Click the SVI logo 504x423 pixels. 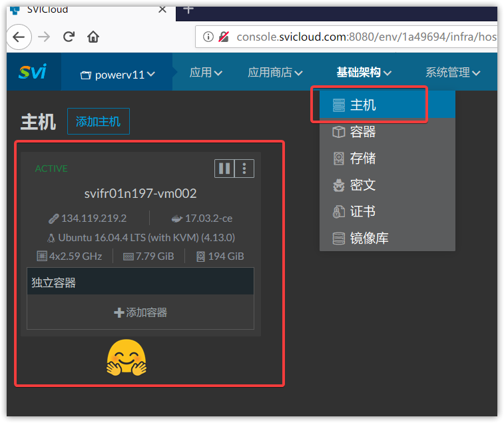coord(33,71)
